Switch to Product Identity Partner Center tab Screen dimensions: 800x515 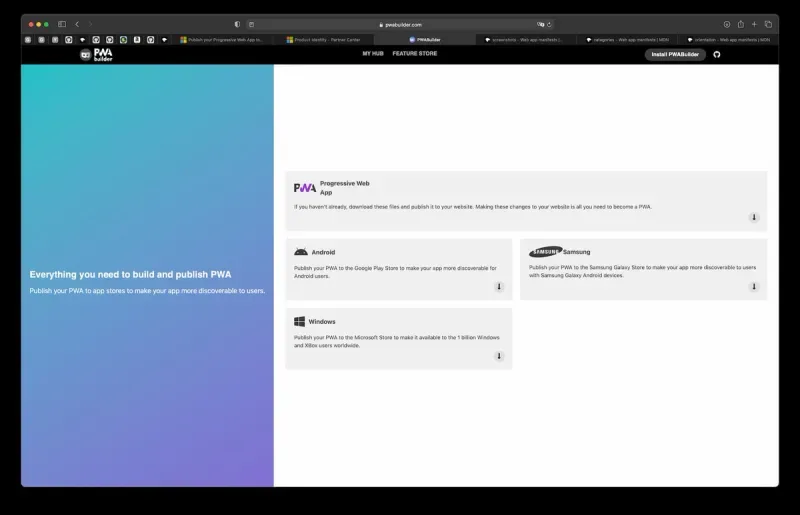click(323, 39)
